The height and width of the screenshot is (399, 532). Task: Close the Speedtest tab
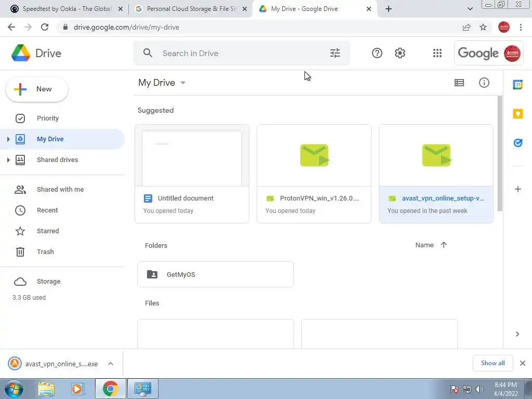[121, 9]
